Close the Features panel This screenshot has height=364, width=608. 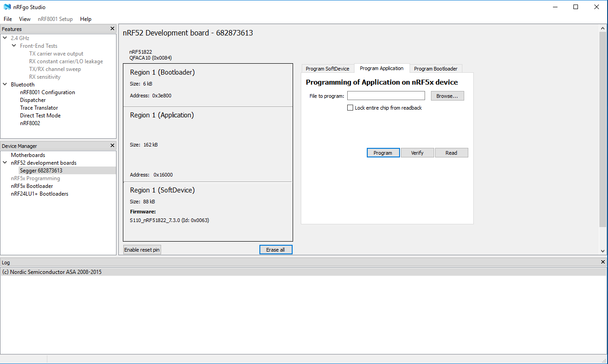pos(112,29)
